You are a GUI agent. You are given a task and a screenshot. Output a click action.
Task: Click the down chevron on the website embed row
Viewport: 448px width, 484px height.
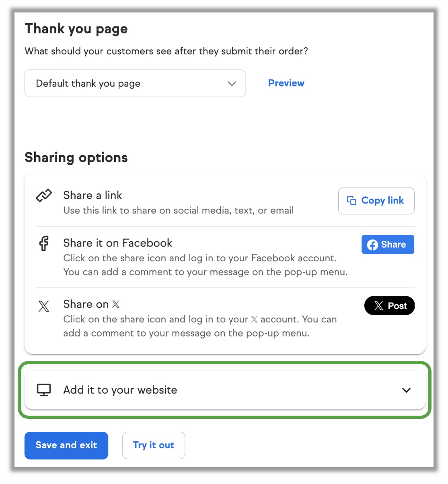(x=406, y=390)
